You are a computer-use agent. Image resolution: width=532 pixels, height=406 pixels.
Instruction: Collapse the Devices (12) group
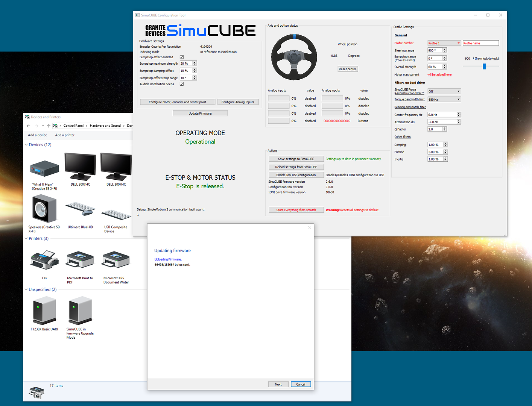pyautogui.click(x=26, y=145)
